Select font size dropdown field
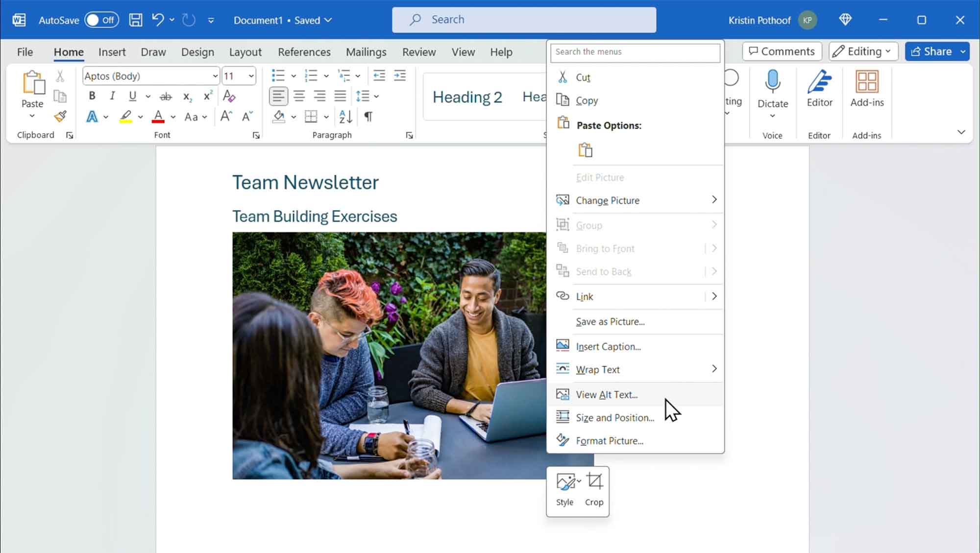 pyautogui.click(x=238, y=76)
